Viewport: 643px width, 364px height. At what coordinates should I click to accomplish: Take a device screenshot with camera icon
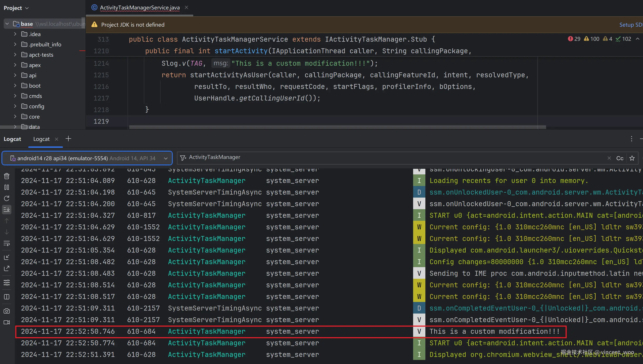pyautogui.click(x=7, y=311)
